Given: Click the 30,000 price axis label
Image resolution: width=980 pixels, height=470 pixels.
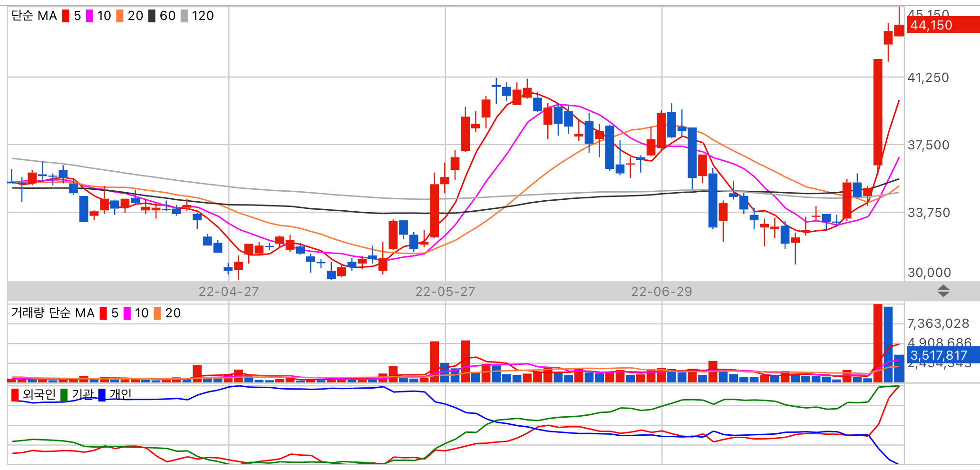Looking at the screenshot, I should (929, 273).
